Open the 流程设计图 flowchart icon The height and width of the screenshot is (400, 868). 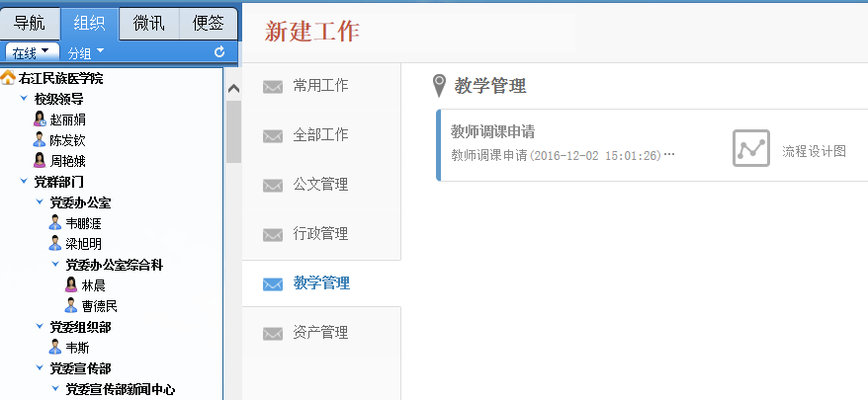(x=751, y=148)
